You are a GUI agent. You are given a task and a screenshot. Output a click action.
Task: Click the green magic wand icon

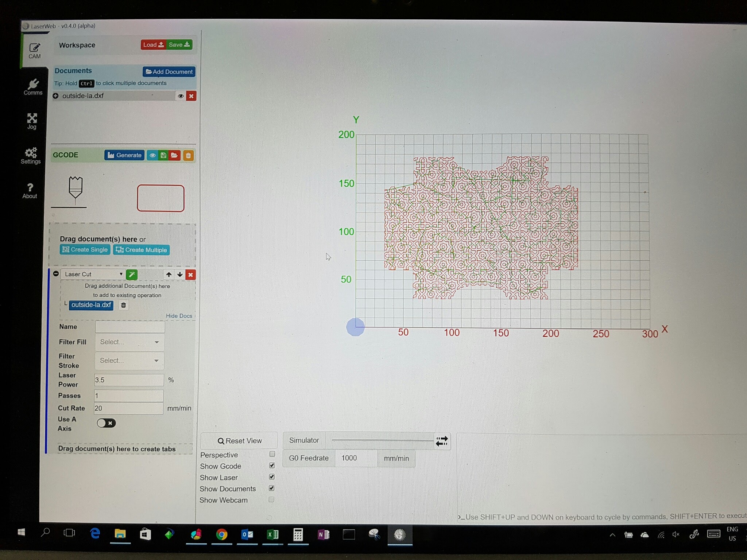[132, 274]
